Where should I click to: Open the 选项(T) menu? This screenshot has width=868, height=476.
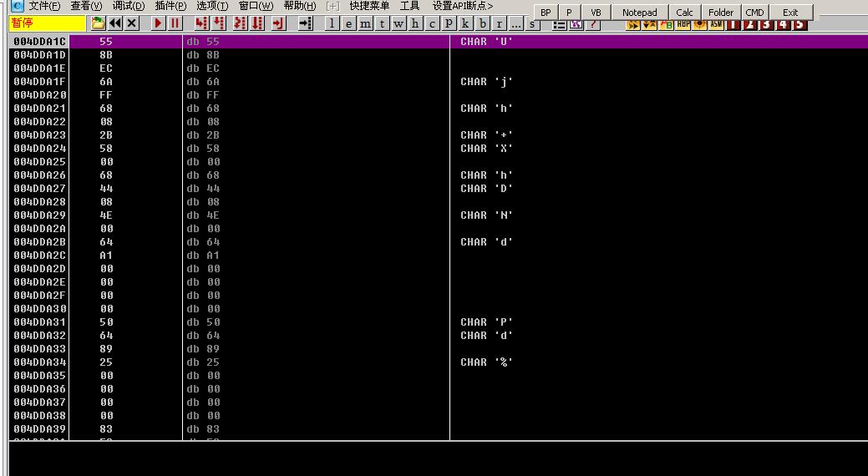[x=212, y=6]
